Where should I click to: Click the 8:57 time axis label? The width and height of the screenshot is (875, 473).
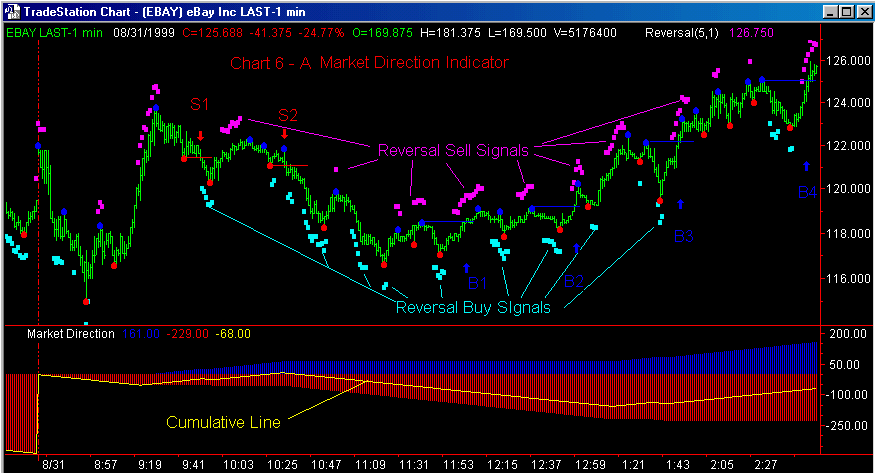tap(105, 465)
